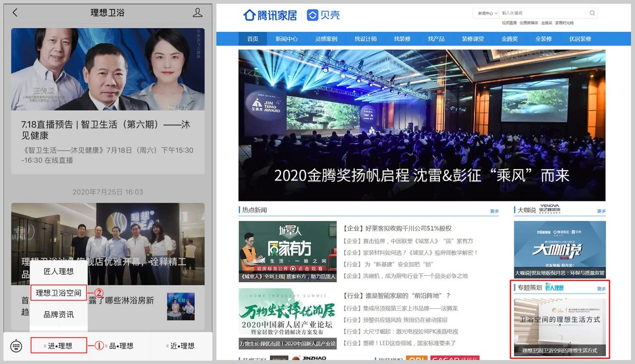Go to the 首页 navigation tab

coord(253,39)
